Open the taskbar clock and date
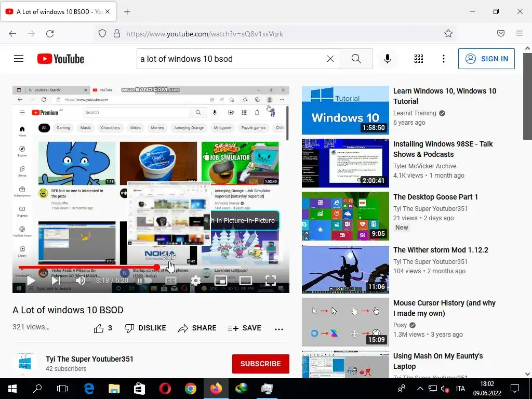Viewport: 532px width, 399px height. tap(487, 389)
